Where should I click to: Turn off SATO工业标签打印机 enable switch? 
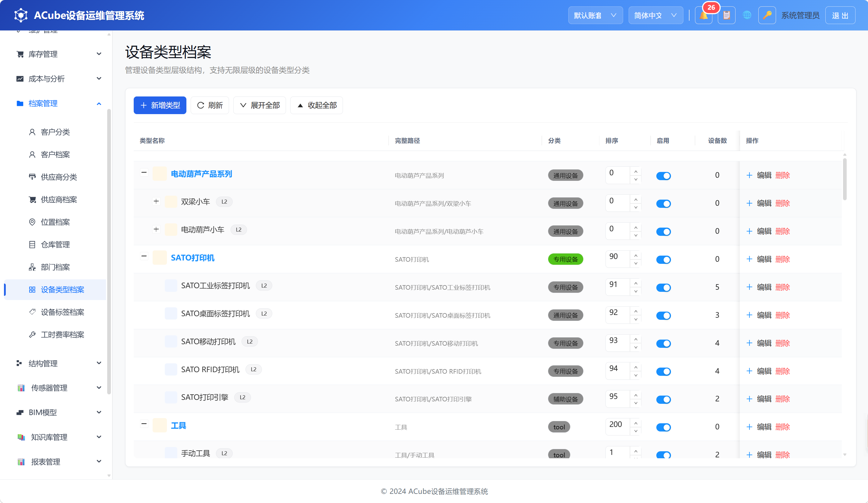(x=663, y=288)
